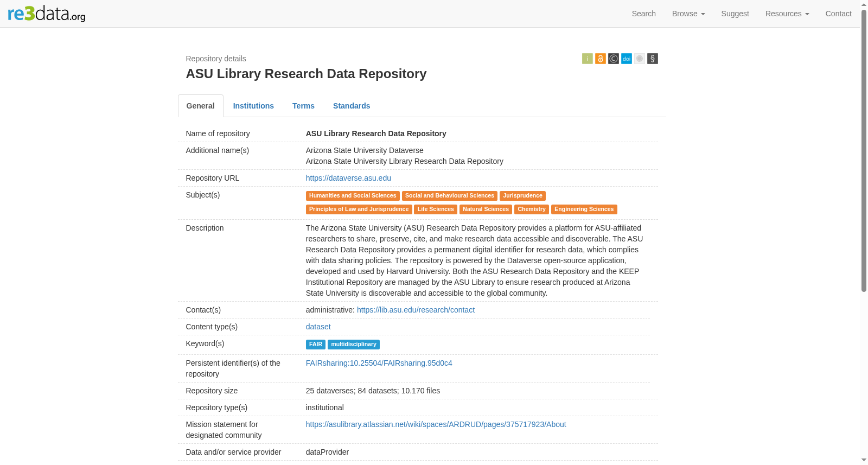The height and width of the screenshot is (465, 868).
Task: Switch to the Standards tab
Action: click(352, 106)
